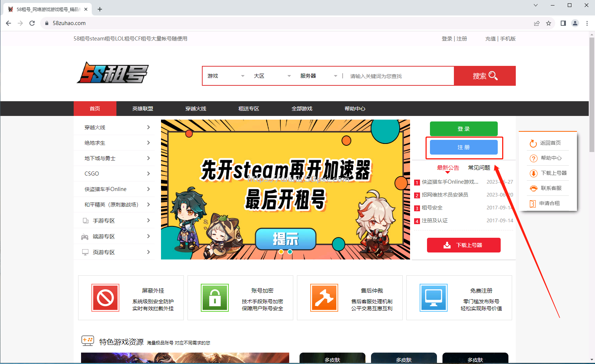
Task: Click the 充值 link in top bar
Action: [x=490, y=39]
